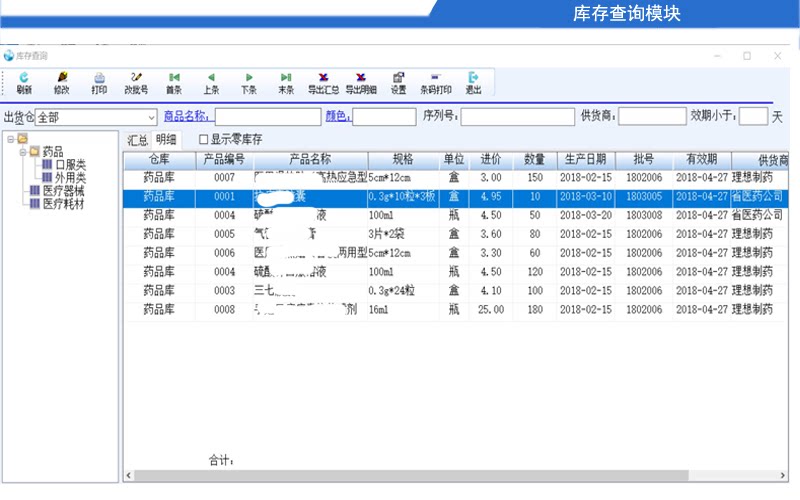This screenshot has height=500, width=800.
Task: Click price 25.00 cell
Action: click(491, 310)
